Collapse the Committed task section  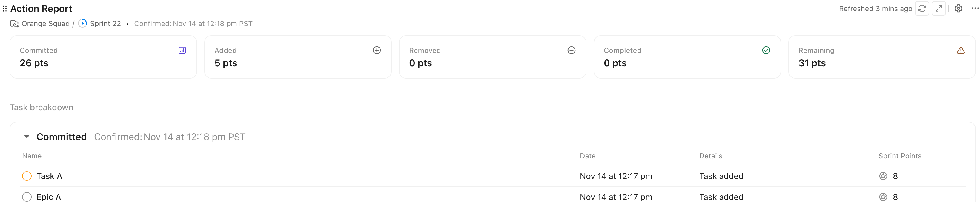point(27,137)
